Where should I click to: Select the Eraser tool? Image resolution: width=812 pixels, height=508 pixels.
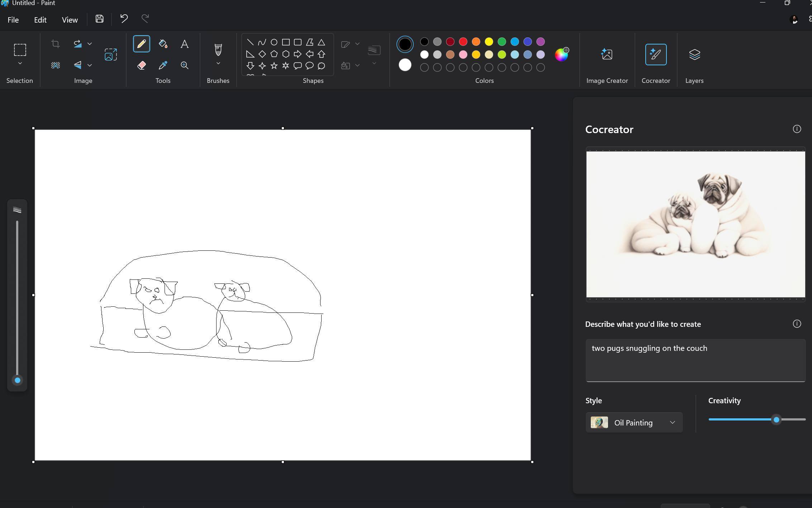click(x=141, y=65)
